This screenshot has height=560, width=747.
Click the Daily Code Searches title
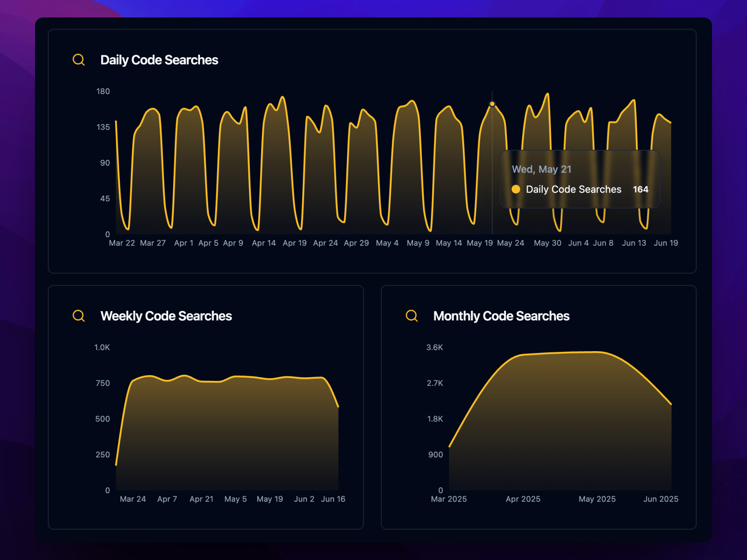[159, 60]
